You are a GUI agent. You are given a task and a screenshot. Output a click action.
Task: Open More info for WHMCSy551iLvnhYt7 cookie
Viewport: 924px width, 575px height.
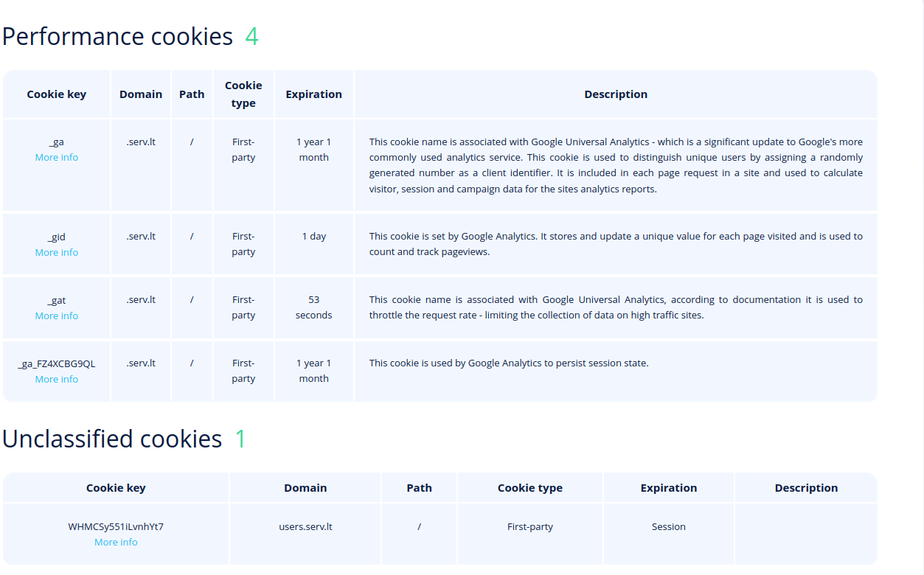[116, 542]
